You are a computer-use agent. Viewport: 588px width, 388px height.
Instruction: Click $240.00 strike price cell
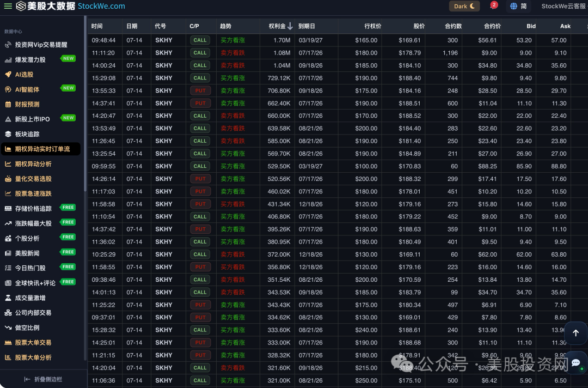366,330
